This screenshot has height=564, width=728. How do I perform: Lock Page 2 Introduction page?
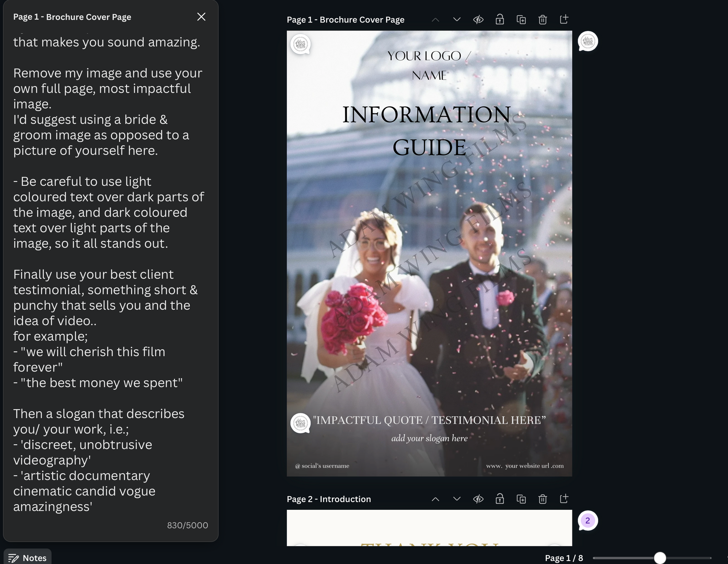pos(499,499)
